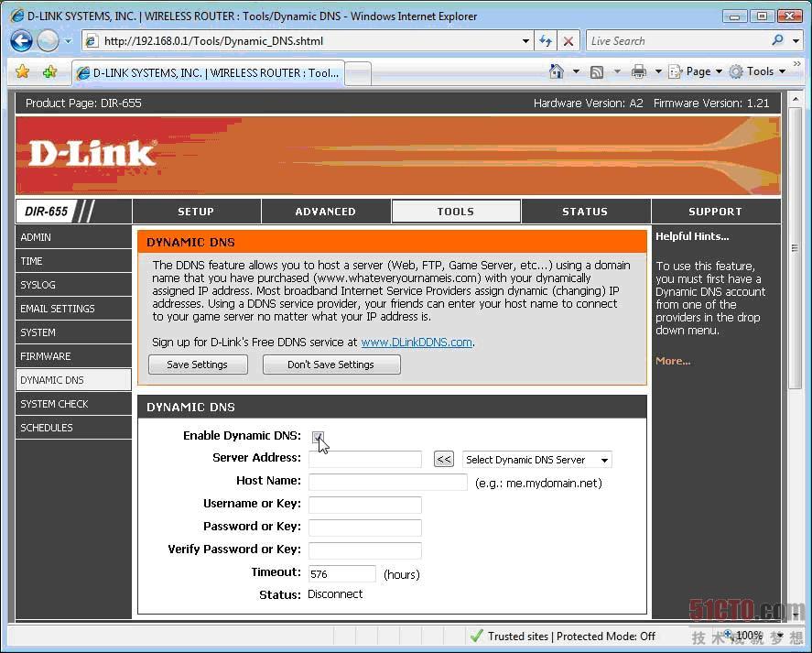Open the SYSLOG sidebar page

point(73,285)
